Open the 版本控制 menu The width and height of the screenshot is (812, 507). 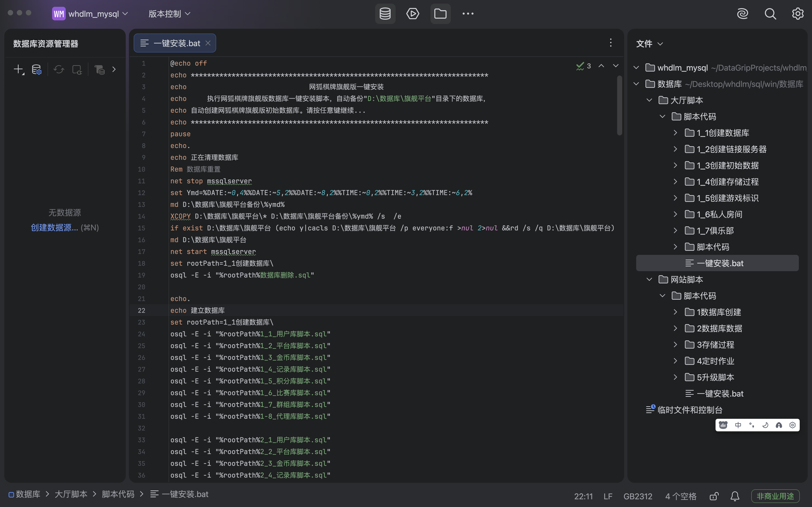pyautogui.click(x=169, y=14)
